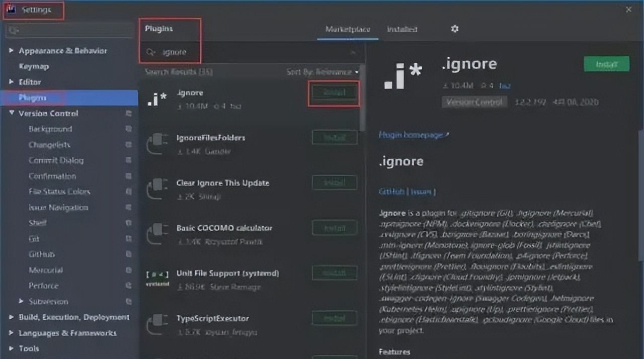This screenshot has height=359, width=644.
Task: Open the Issues link in plugin description
Action: click(422, 192)
